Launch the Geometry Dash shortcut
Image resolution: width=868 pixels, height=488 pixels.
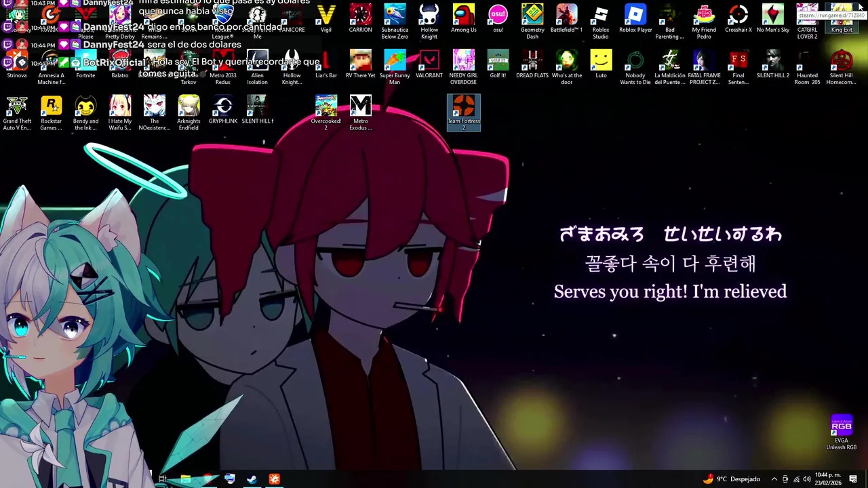click(532, 22)
